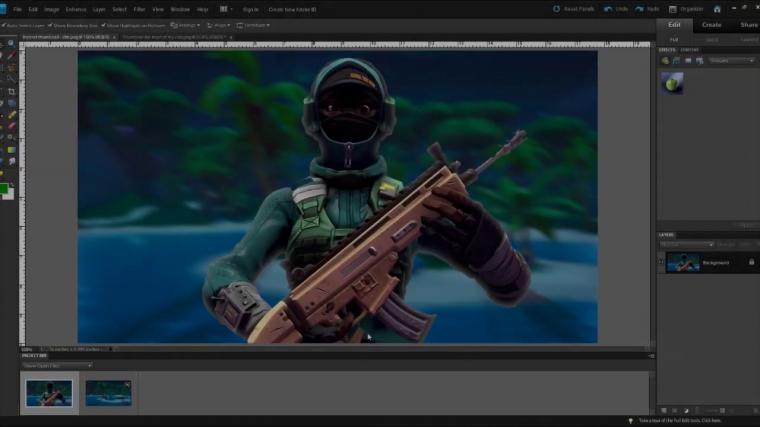Image resolution: width=760 pixels, height=427 pixels.
Task: Select the Zoom tool
Action: [x=11, y=44]
